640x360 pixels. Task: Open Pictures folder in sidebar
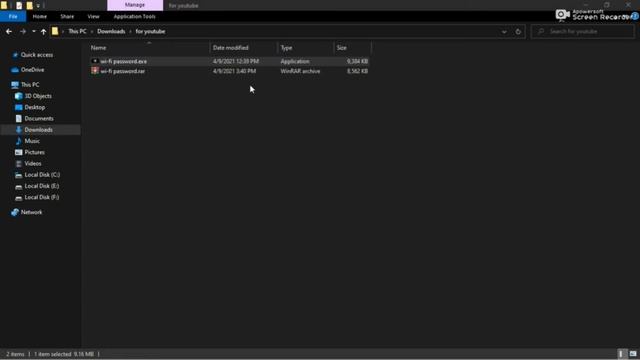(34, 152)
